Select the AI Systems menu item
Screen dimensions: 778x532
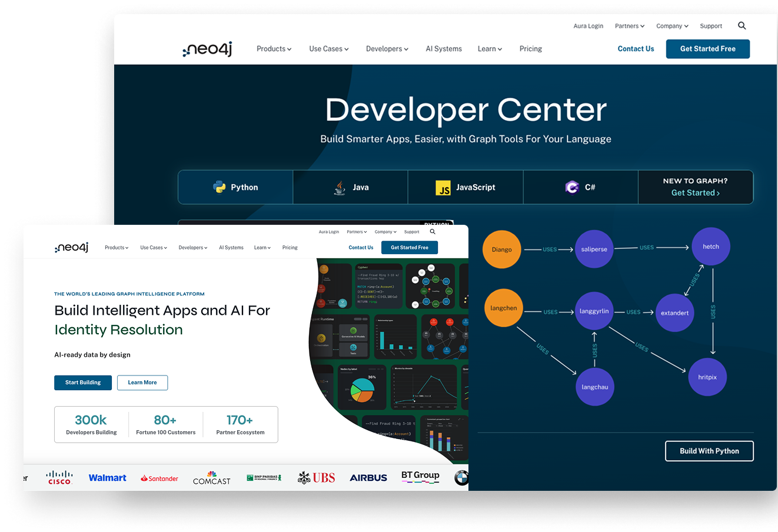click(x=444, y=49)
